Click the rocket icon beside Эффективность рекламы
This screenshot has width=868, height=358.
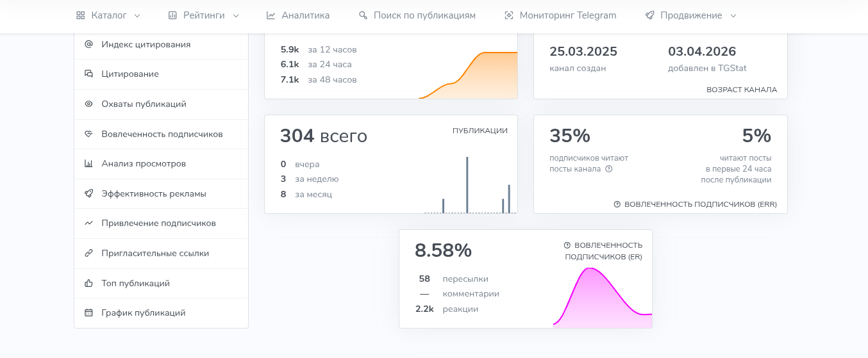pos(89,193)
